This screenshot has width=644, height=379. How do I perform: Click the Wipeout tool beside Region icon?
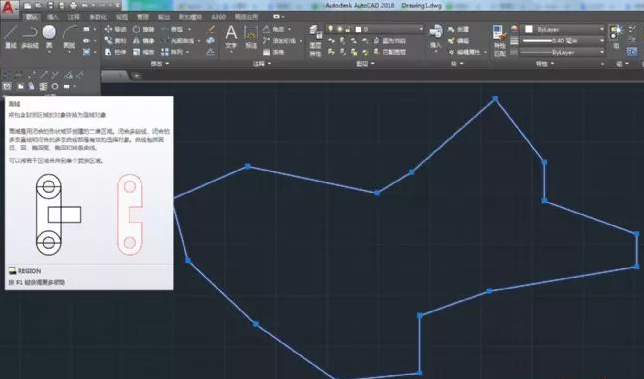coord(20,86)
